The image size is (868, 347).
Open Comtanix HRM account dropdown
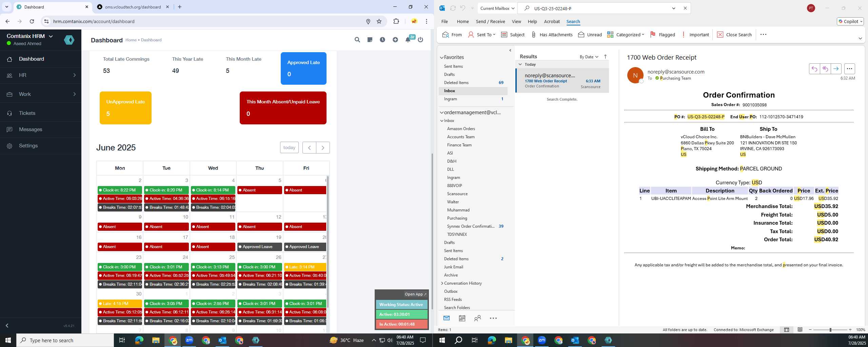(30, 36)
